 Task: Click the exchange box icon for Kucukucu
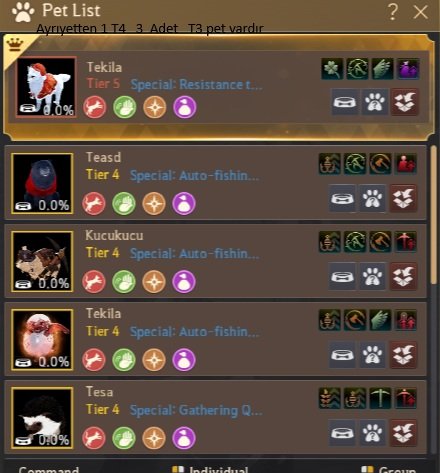point(403,277)
